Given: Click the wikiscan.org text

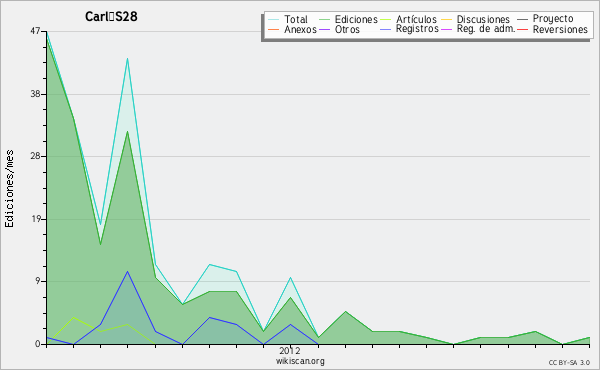Looking at the screenshot, I should coord(300,361).
